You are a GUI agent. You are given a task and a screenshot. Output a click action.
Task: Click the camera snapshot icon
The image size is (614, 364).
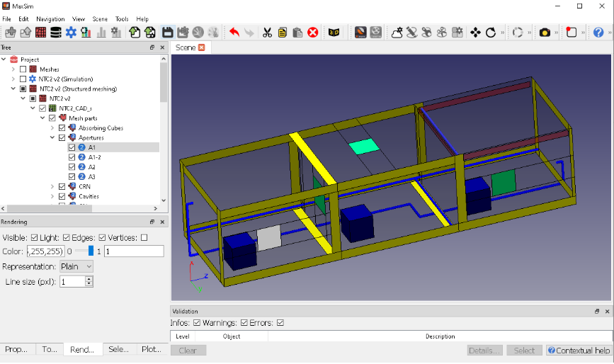(x=545, y=33)
